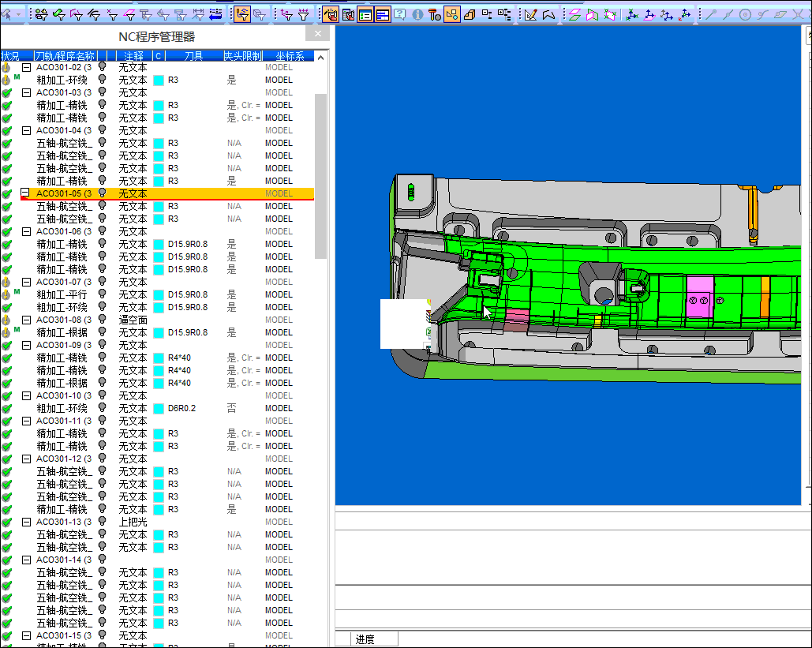Collapse the ACO301-09 tree node
The image size is (812, 648).
click(26, 345)
